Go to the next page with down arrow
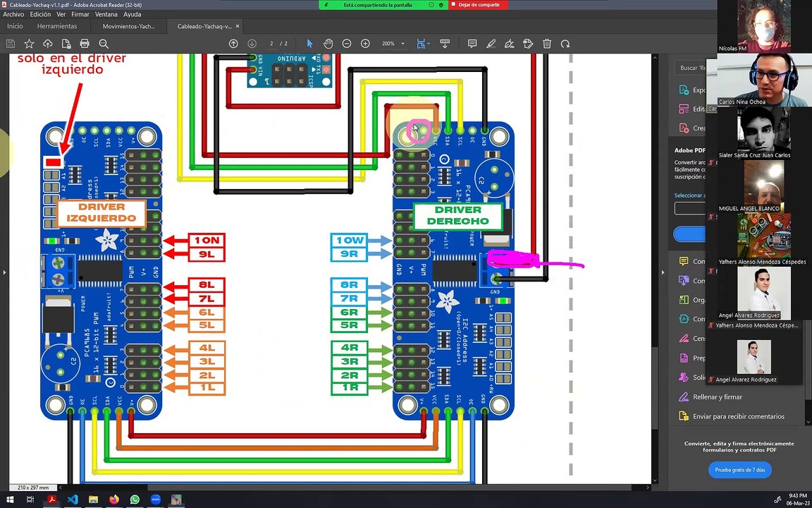Viewport: 812px width, 508px height. coord(252,44)
